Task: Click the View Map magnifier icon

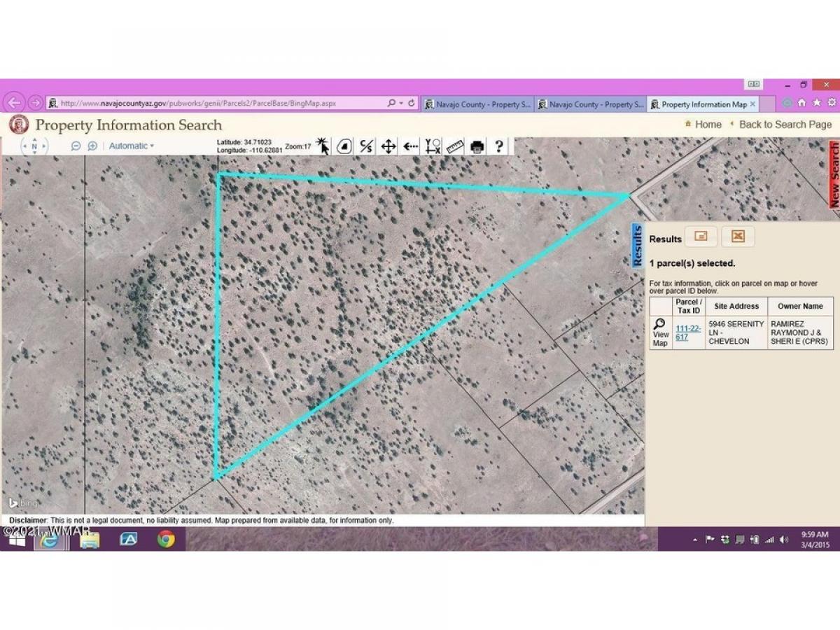Action: pyautogui.click(x=659, y=324)
